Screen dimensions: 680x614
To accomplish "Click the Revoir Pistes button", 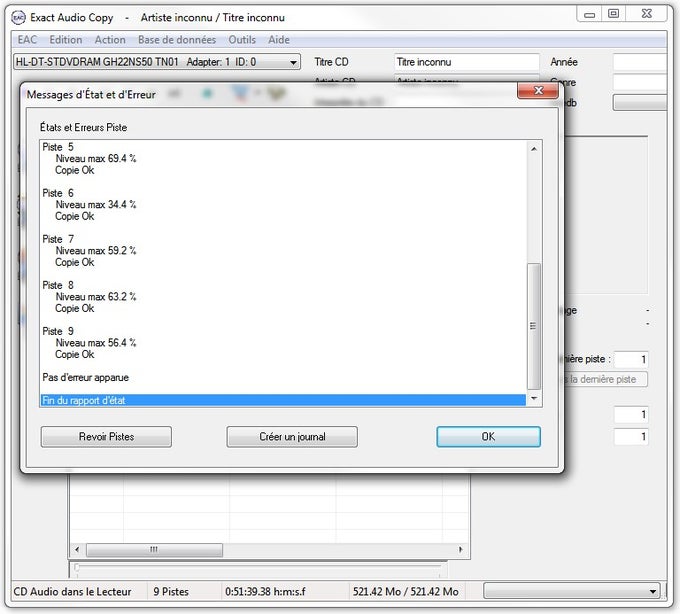I will (106, 437).
